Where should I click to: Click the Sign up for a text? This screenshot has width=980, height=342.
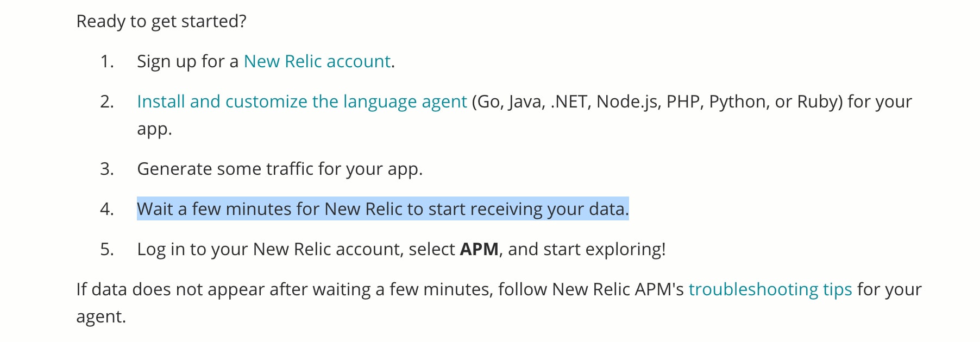(187, 61)
